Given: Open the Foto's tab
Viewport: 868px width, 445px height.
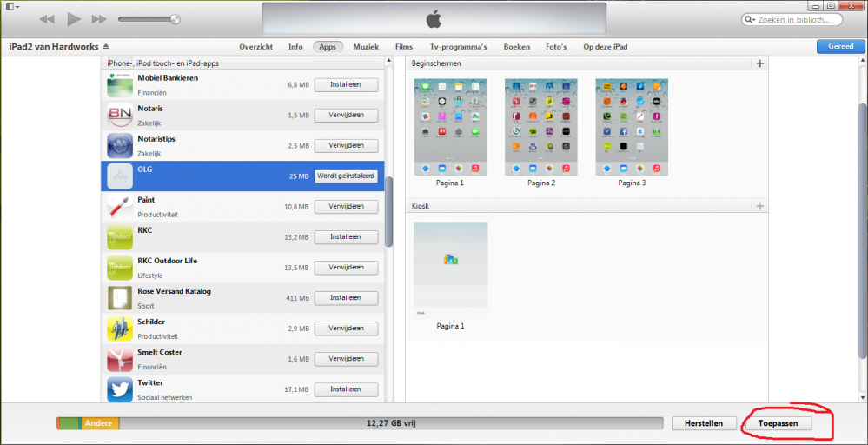Looking at the screenshot, I should (556, 47).
